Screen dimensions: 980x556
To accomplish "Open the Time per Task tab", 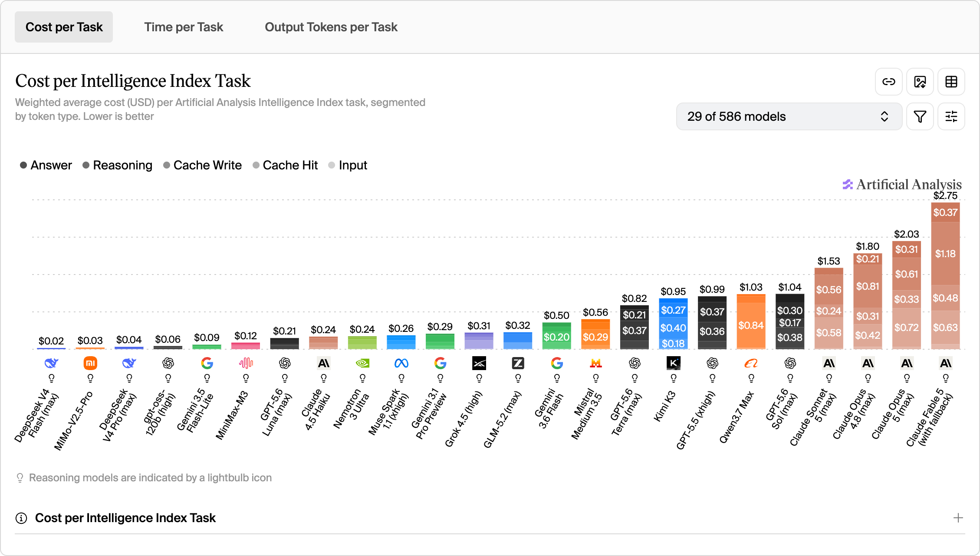I will coord(184,27).
